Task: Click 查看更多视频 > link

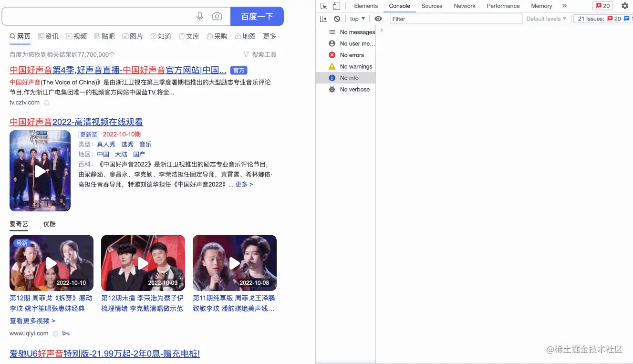Action: click(x=32, y=321)
